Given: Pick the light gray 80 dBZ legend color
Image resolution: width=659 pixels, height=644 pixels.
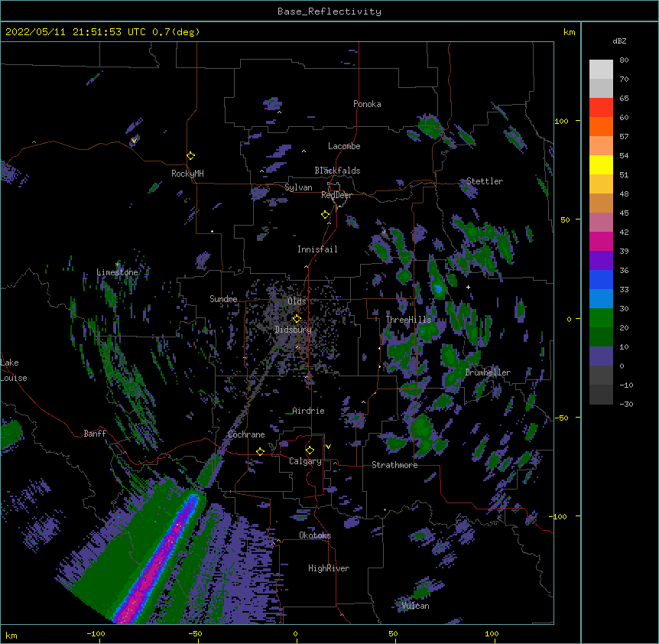Looking at the screenshot, I should click(x=601, y=69).
